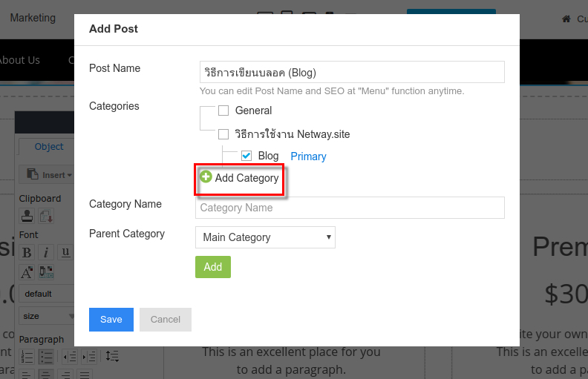
Task: Click the numbered list icon
Action: pyautogui.click(x=27, y=357)
